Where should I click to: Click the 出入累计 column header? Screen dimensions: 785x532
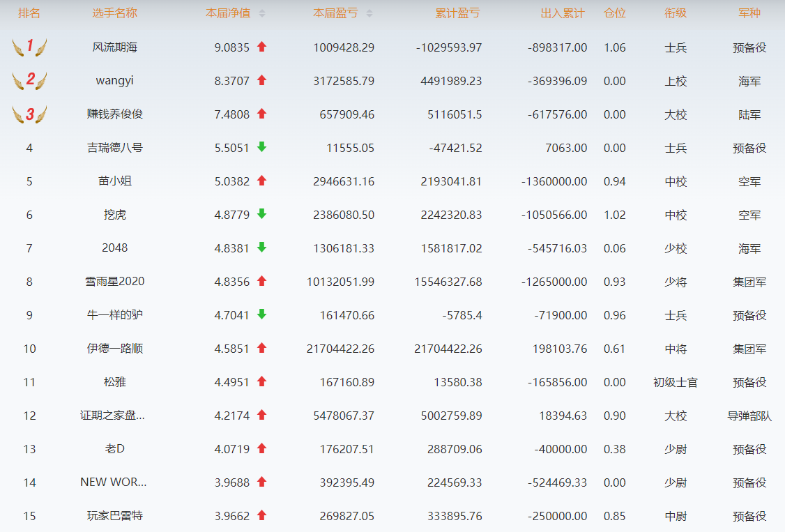click(563, 13)
